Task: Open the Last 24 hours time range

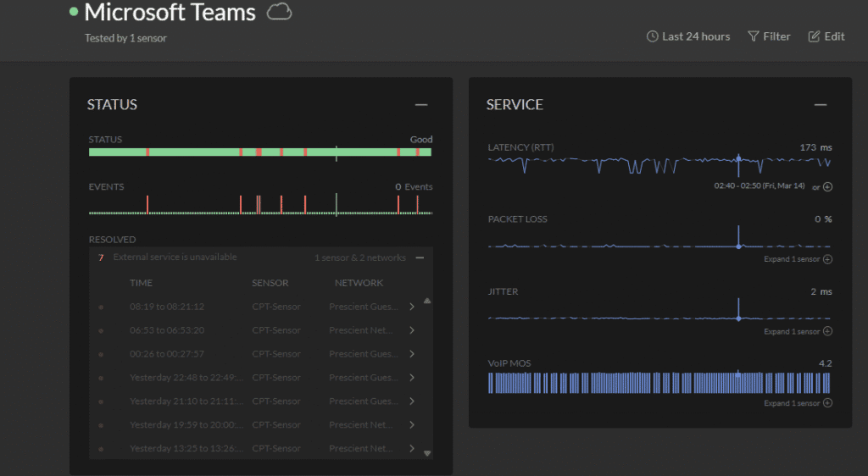Action: (x=688, y=36)
